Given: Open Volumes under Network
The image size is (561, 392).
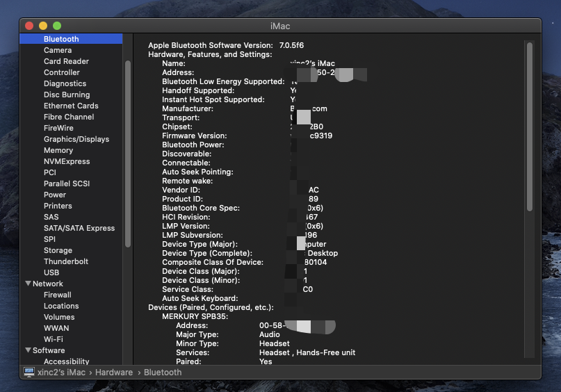Looking at the screenshot, I should coord(59,317).
